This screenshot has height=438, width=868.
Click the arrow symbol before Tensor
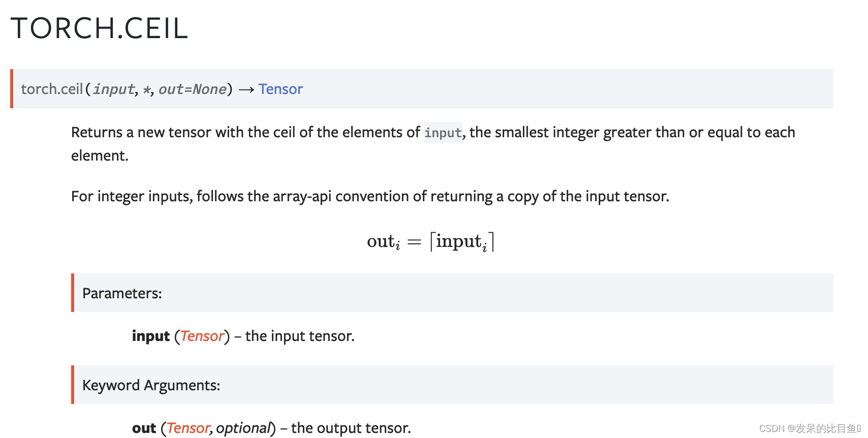click(246, 90)
